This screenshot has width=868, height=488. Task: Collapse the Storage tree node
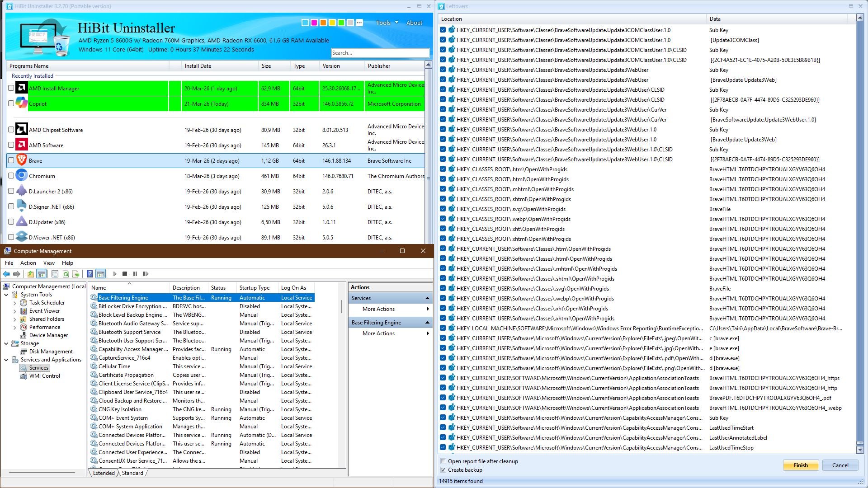[x=6, y=343]
